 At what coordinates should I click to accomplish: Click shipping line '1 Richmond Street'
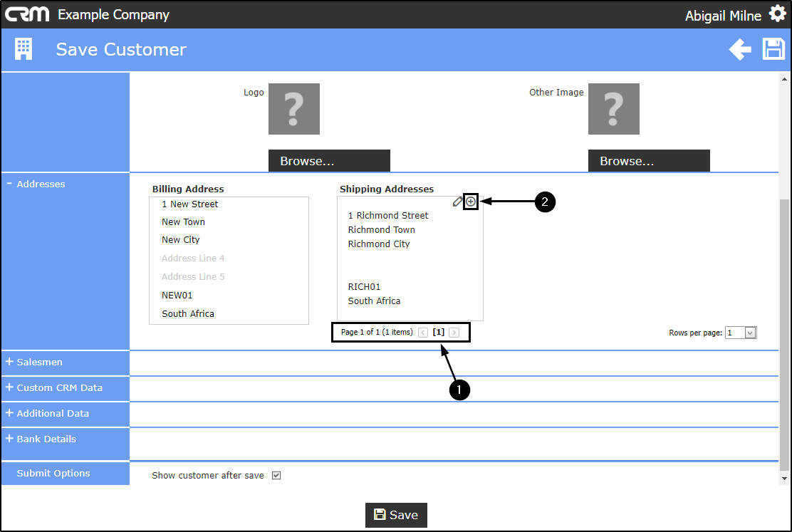[388, 215]
